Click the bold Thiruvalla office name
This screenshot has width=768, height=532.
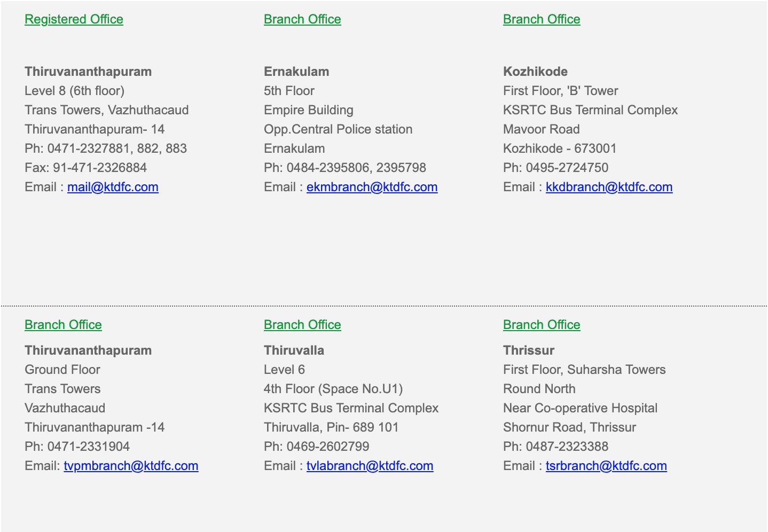(294, 350)
